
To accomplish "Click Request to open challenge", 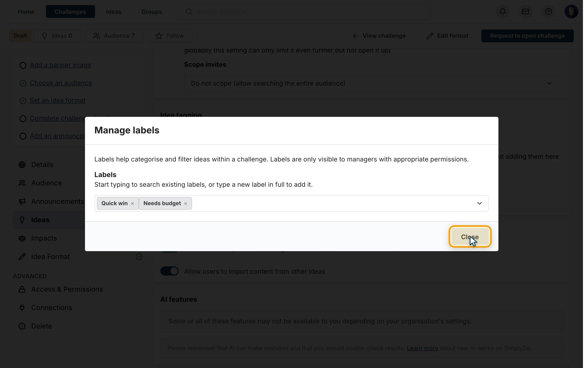I will click(527, 36).
